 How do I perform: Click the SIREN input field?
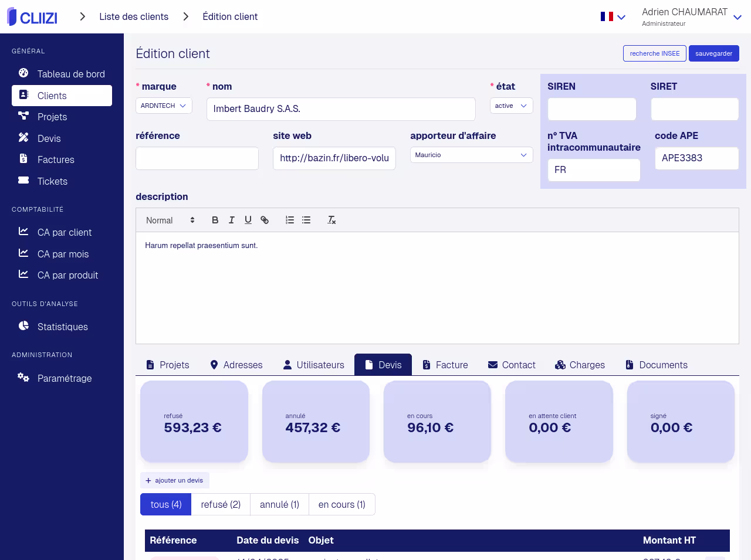[591, 109]
